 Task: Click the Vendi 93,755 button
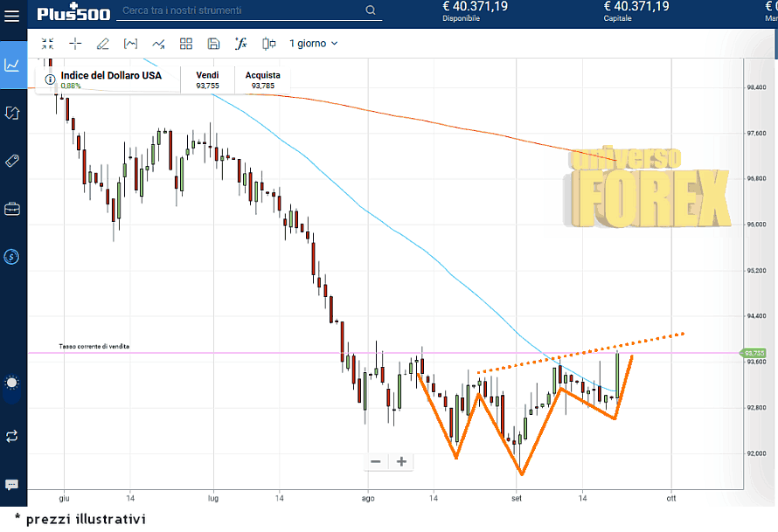[x=207, y=80]
